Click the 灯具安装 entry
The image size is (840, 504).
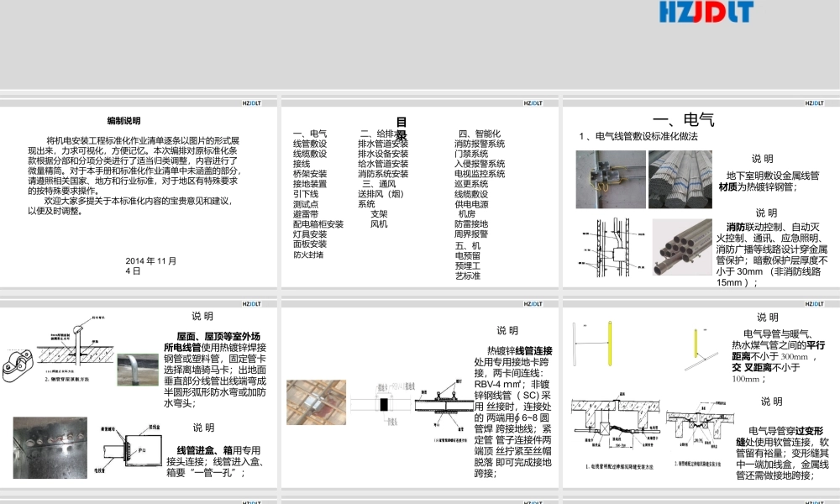310,234
